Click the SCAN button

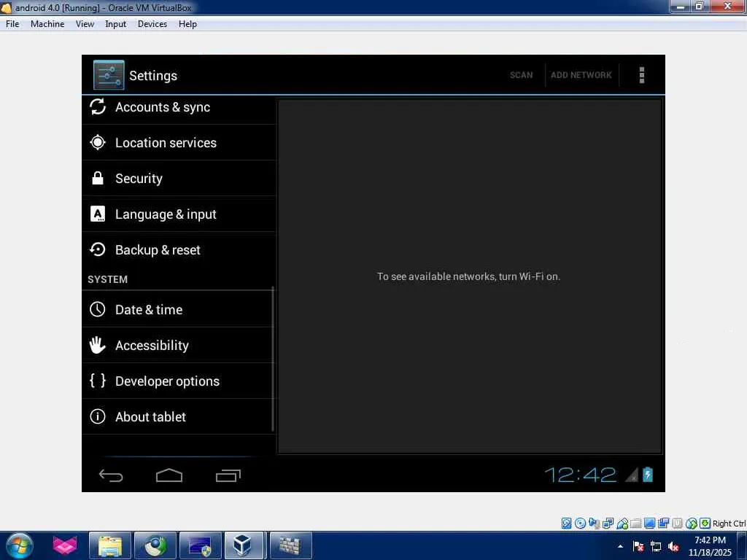[x=521, y=75]
